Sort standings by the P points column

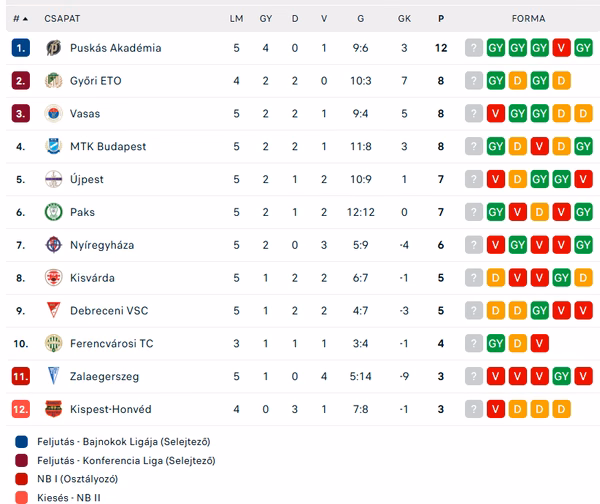(441, 18)
